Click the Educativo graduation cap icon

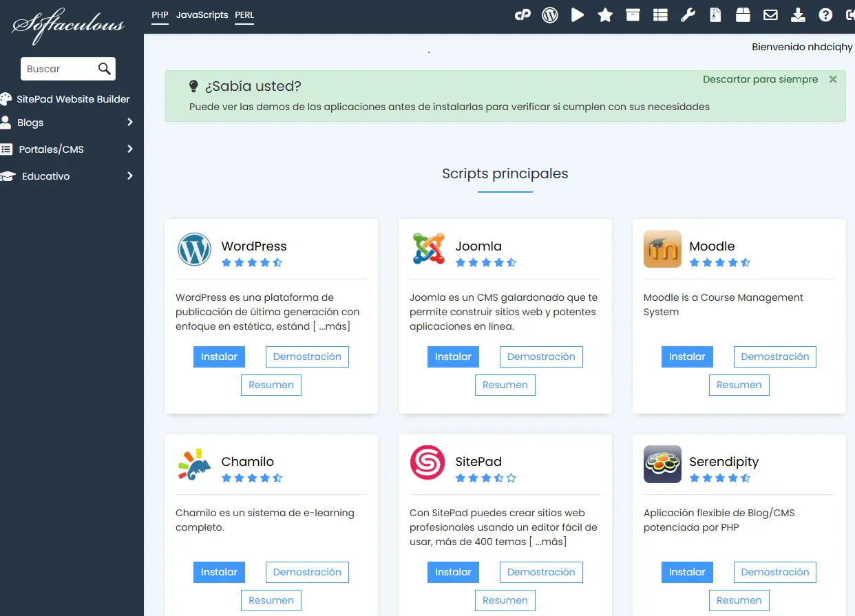click(7, 176)
